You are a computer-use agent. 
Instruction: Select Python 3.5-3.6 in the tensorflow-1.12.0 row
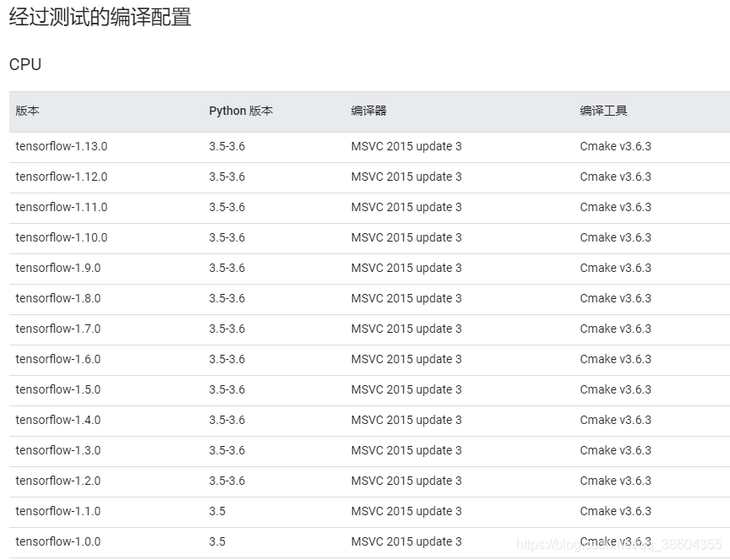pyautogui.click(x=226, y=177)
